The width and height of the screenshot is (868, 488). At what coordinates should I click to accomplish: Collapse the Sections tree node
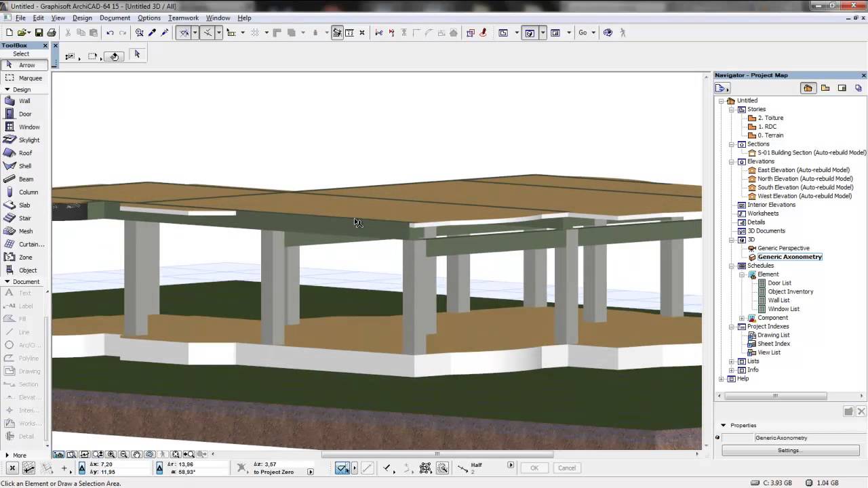(x=732, y=144)
